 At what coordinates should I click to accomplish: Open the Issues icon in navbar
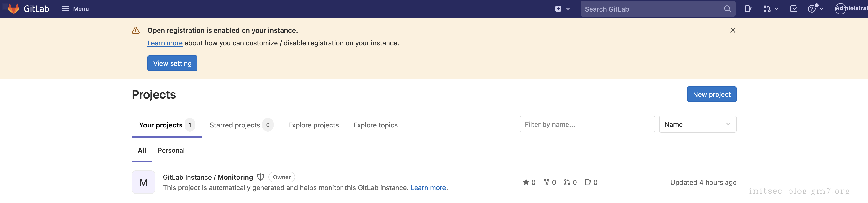(748, 9)
